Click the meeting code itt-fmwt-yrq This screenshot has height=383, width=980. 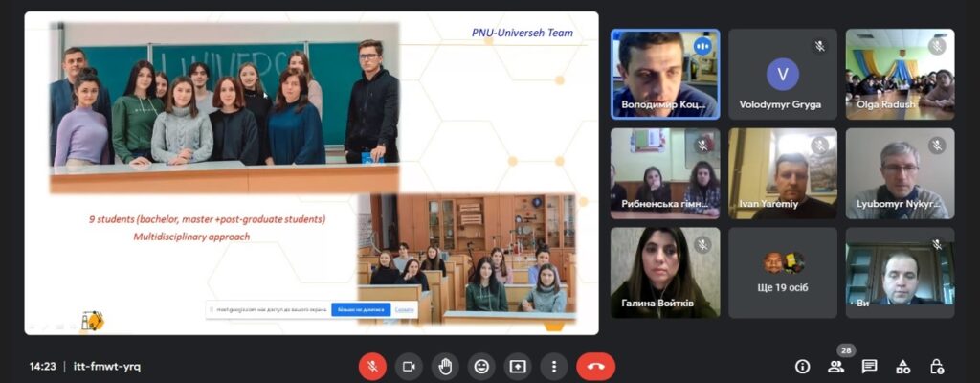[106, 367]
